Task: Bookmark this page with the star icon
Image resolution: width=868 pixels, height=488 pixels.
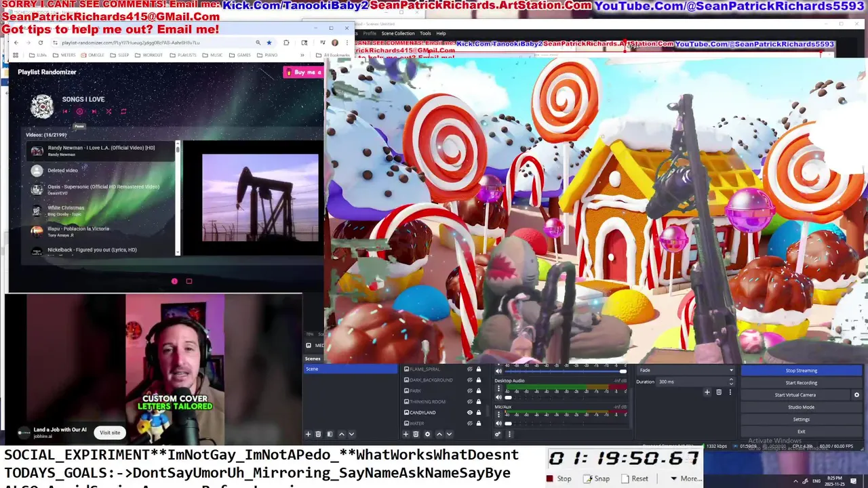Action: 269,43
